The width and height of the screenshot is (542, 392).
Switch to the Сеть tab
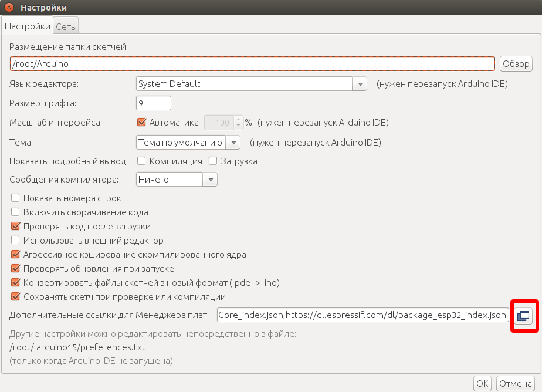66,26
